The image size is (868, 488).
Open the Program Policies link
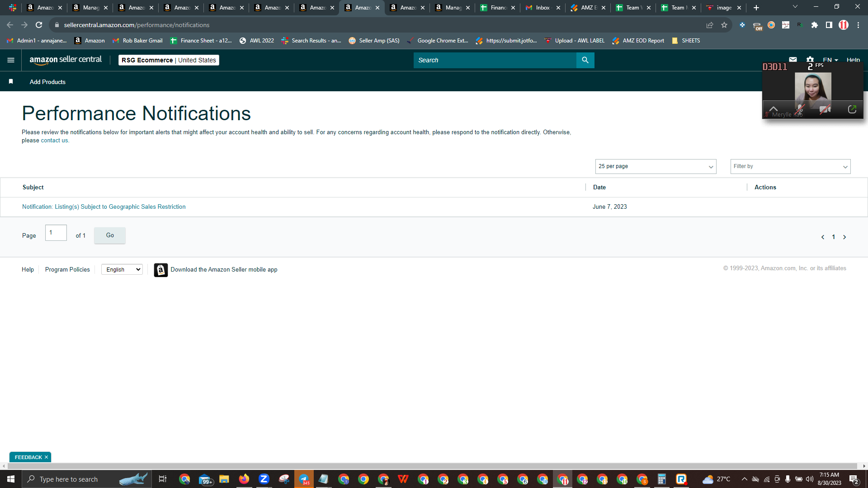click(x=67, y=270)
